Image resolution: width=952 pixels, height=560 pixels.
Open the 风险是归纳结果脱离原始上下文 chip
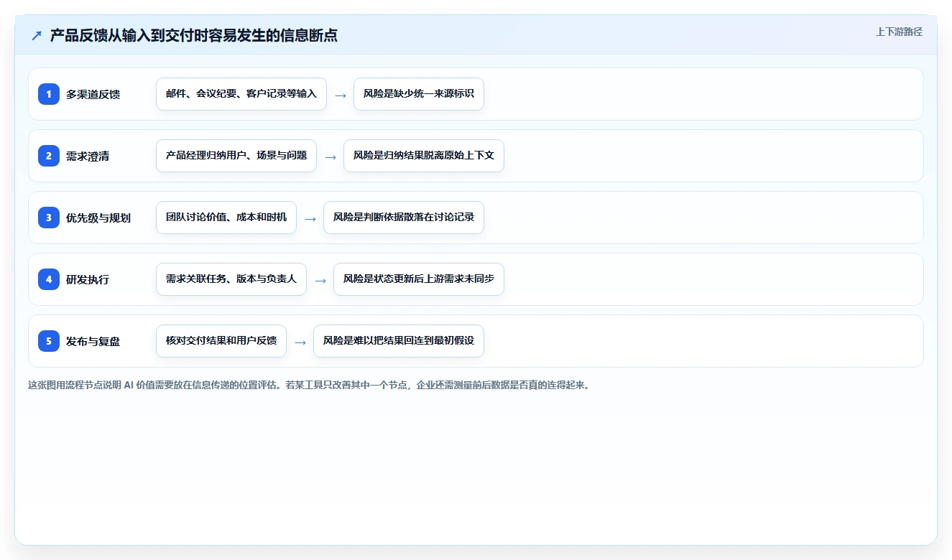point(424,156)
